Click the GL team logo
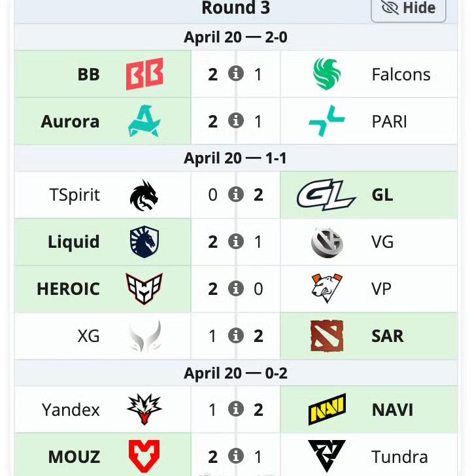470x476 pixels. [326, 195]
